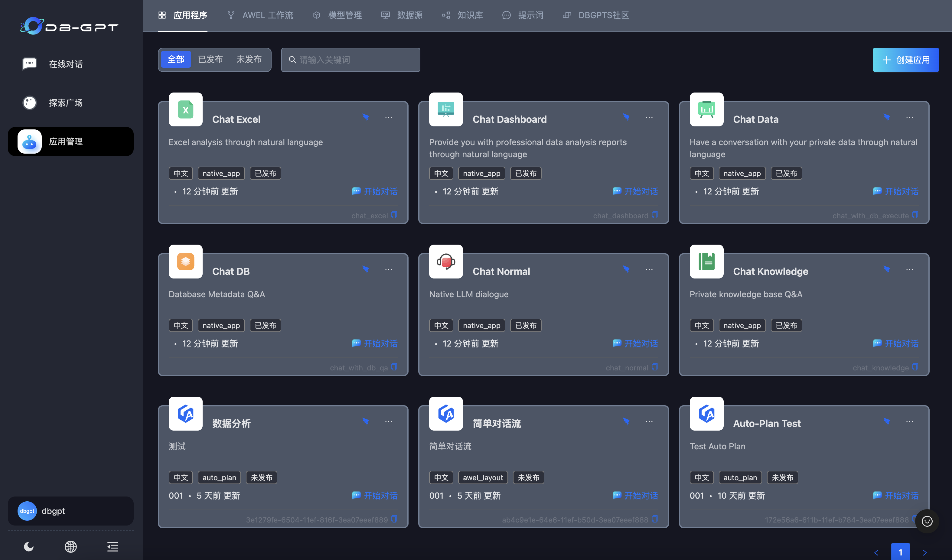This screenshot has width=952, height=560.
Task: Go to the next page arrow
Action: [x=924, y=552]
